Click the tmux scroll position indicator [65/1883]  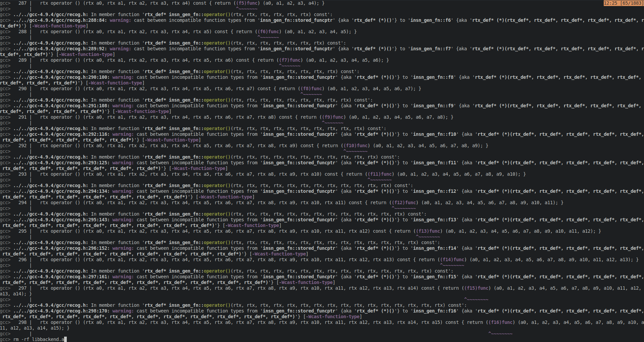[623, 3]
